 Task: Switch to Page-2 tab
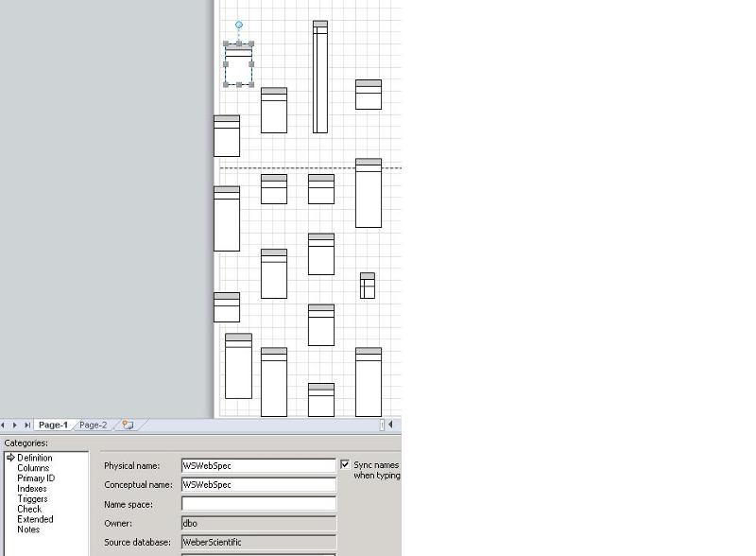tap(93, 426)
